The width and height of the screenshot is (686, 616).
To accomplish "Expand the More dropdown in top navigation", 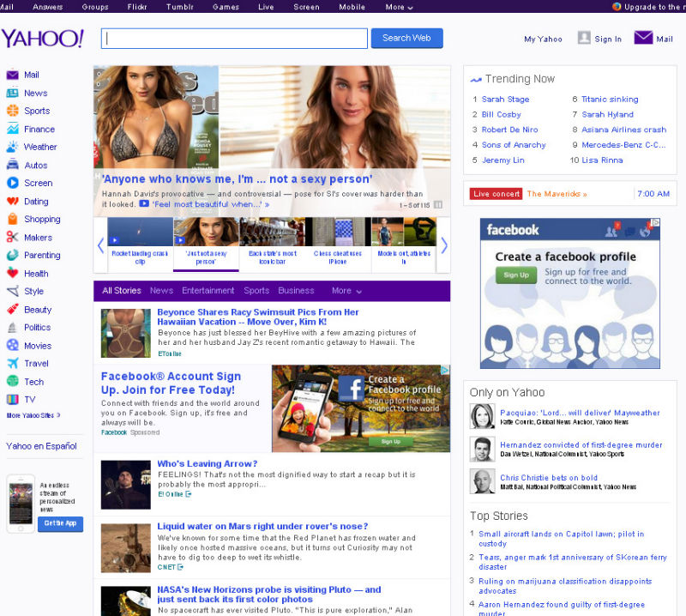I will tap(399, 7).
